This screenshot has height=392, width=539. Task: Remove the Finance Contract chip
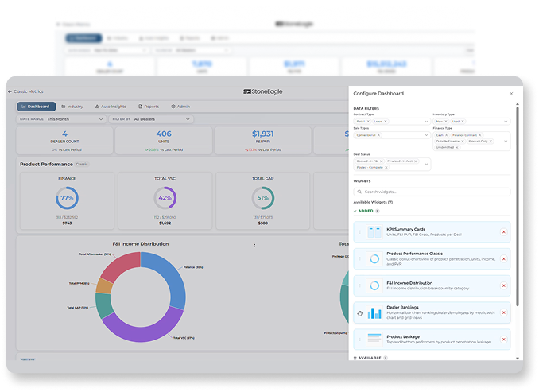click(480, 135)
